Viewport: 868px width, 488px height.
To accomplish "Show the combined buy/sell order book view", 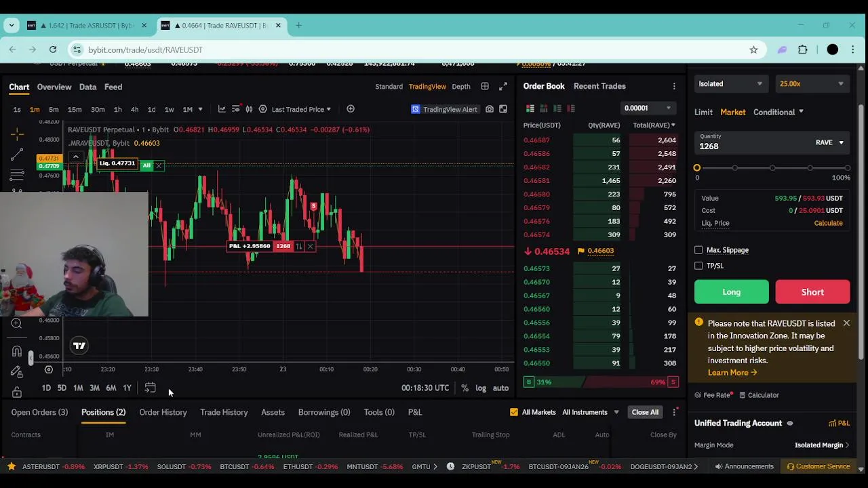I will click(530, 108).
